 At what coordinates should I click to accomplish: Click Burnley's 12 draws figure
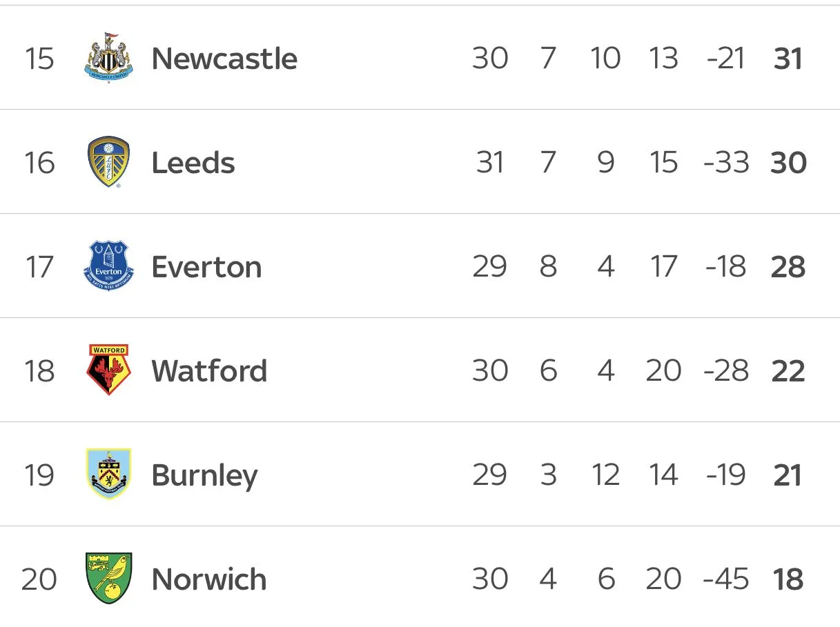click(605, 475)
